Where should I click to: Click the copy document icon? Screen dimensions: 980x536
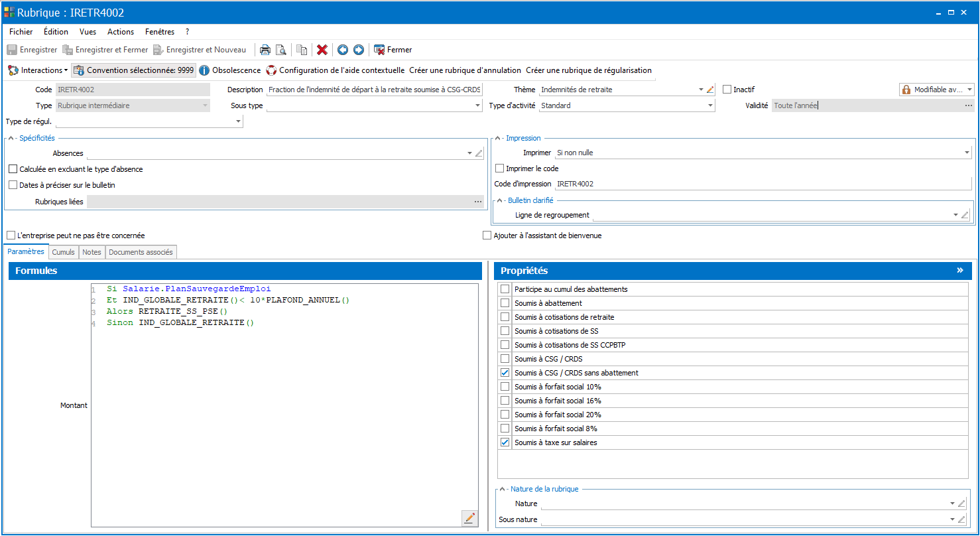302,50
